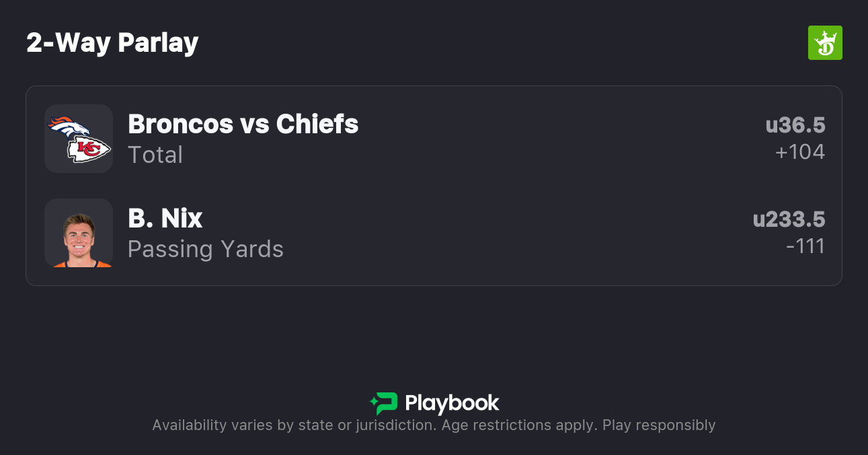Click the u233.5 passing yards line
Viewport: 868px width, 455px height.
point(789,219)
